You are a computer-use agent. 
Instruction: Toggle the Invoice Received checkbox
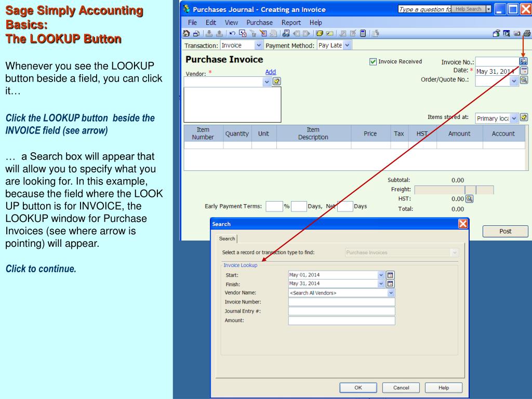373,62
